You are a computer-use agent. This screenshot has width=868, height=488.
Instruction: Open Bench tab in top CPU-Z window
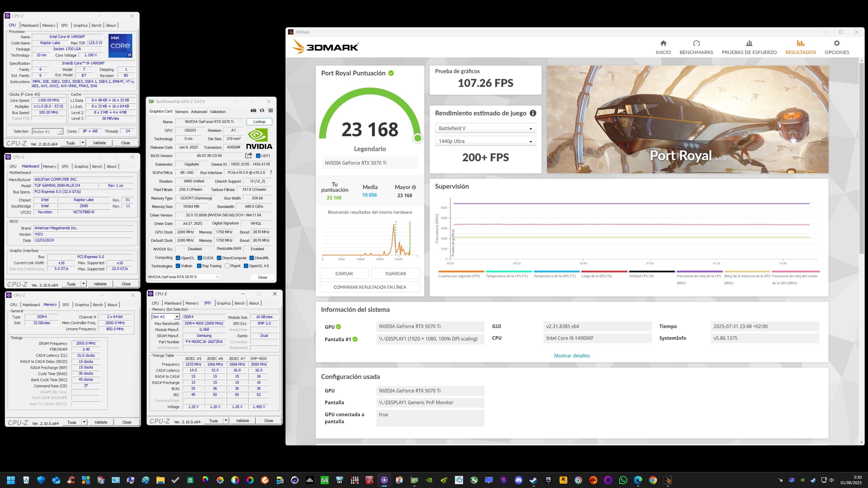click(96, 25)
